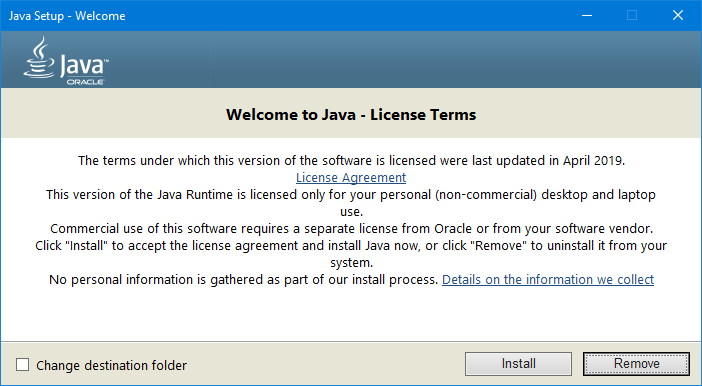Click the "Welcome to Java - License Terms" heading
702x386 pixels.
[x=351, y=115]
